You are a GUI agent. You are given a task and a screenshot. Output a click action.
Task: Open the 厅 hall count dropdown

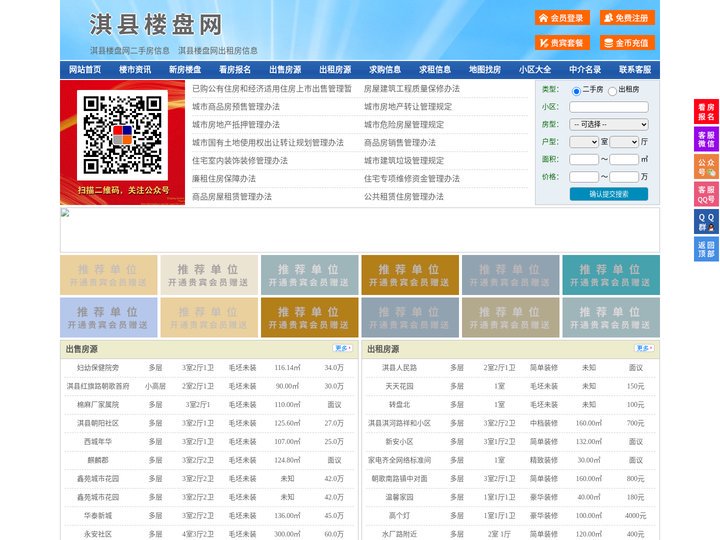click(x=624, y=142)
